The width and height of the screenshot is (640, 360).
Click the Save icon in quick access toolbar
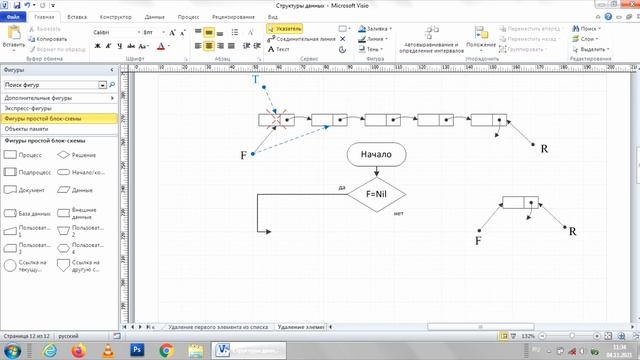click(17, 5)
